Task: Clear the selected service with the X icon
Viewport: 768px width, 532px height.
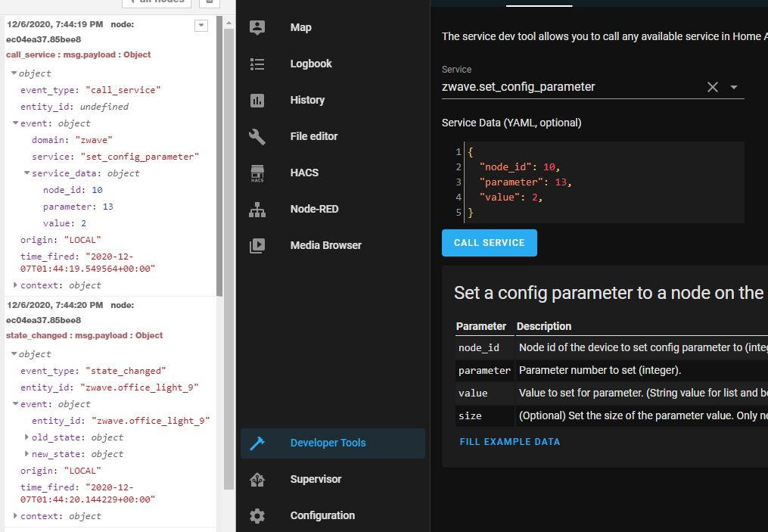Action: (x=713, y=87)
